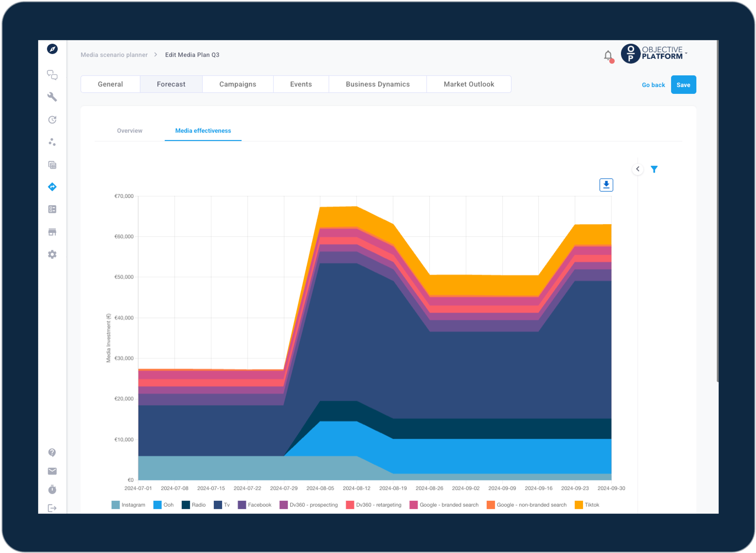
Task: Download the chart using download icon
Action: (x=606, y=185)
